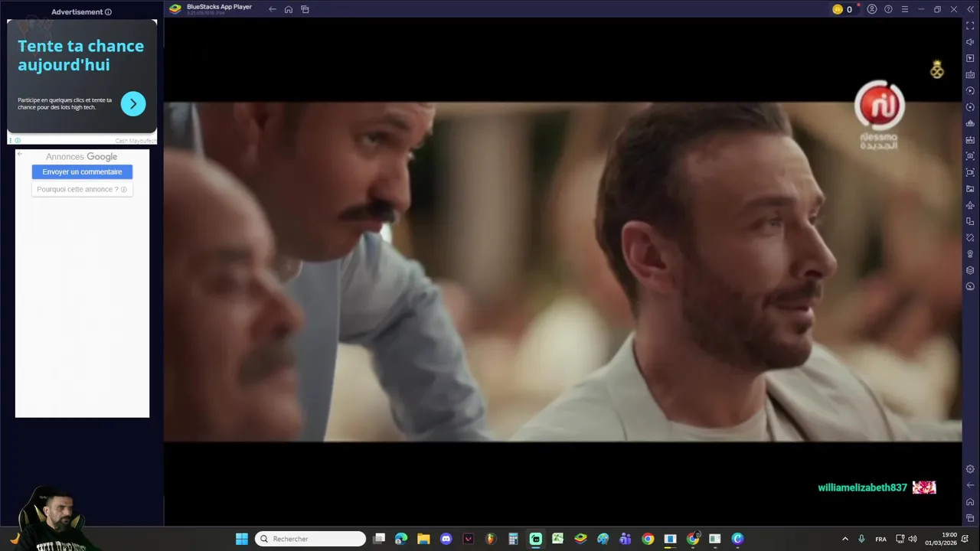
Task: Open BlueStacks hamburger menu
Action: [x=905, y=9]
